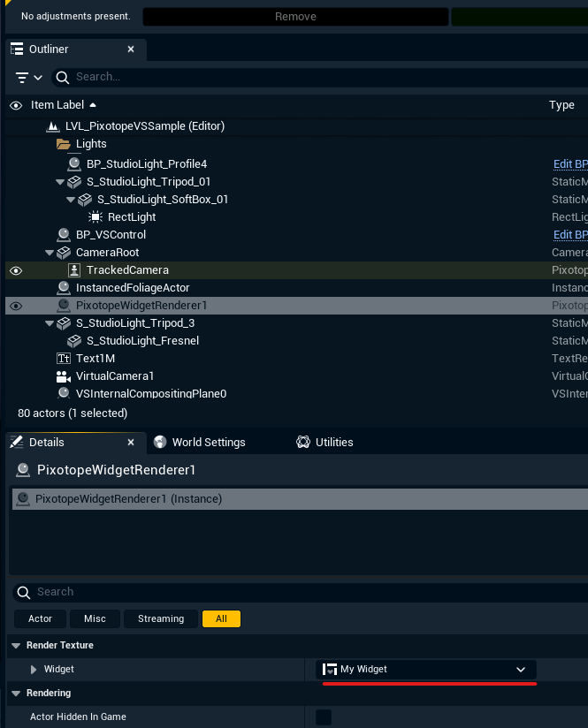Collapse the CameraRoot tree node
This screenshot has width=588, height=728.
pos(50,253)
